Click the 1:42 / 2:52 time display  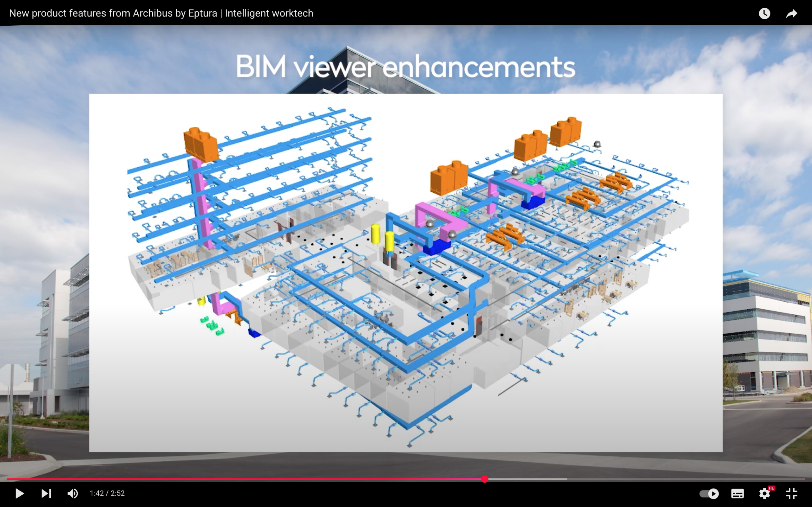pyautogui.click(x=107, y=493)
